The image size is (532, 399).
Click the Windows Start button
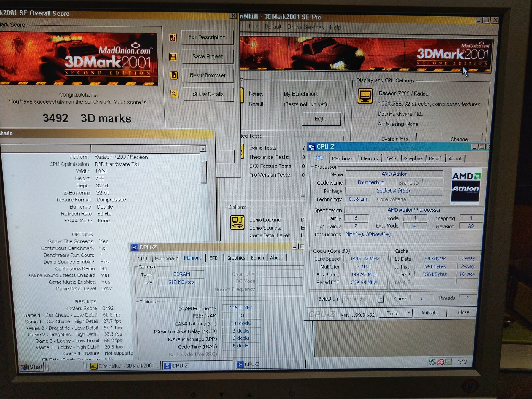32,367
